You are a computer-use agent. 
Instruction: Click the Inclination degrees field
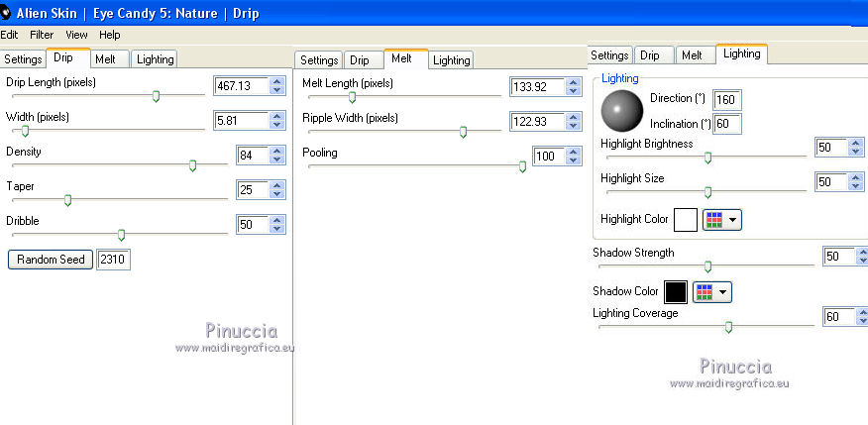pyautogui.click(x=727, y=124)
